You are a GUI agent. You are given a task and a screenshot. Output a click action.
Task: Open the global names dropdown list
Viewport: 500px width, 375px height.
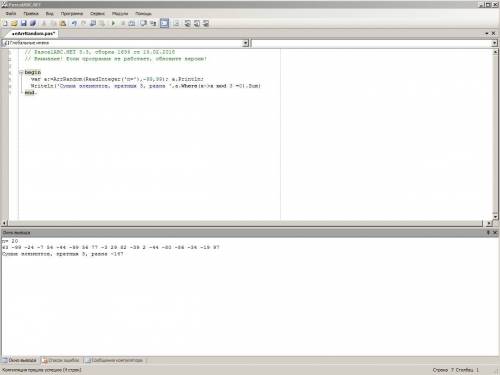pyautogui.click(x=246, y=43)
